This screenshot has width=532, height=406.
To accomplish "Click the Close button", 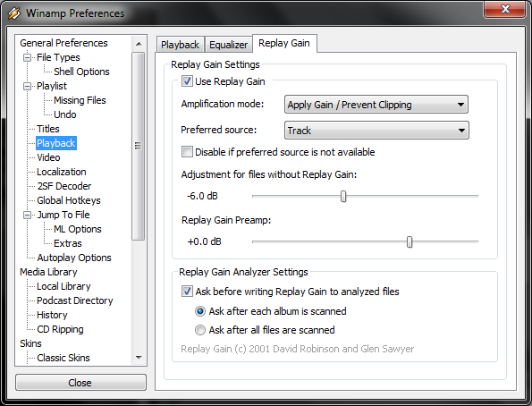I will [x=80, y=383].
